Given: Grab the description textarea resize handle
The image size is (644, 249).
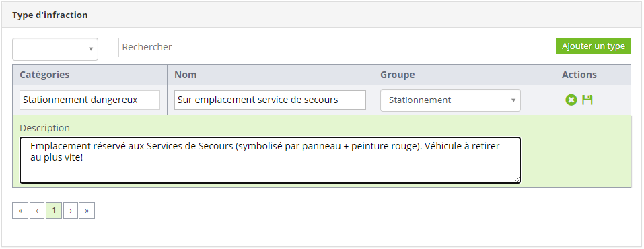Looking at the screenshot, I should [x=517, y=180].
